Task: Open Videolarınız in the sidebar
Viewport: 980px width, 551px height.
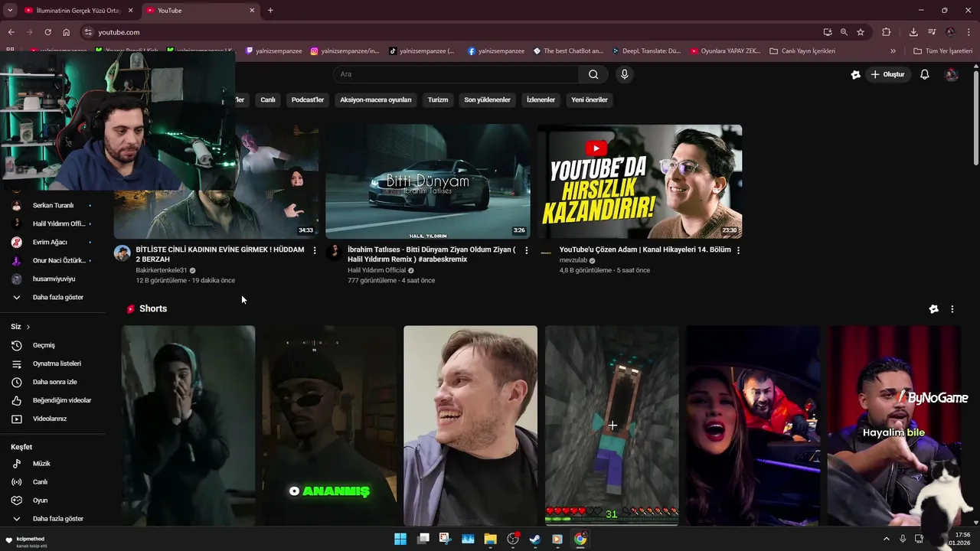Action: pos(51,419)
